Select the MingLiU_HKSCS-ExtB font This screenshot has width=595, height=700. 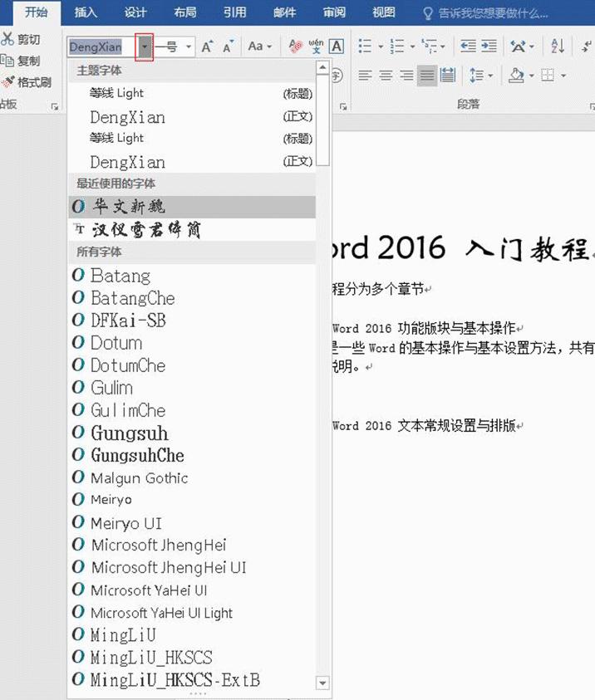click(x=192, y=680)
